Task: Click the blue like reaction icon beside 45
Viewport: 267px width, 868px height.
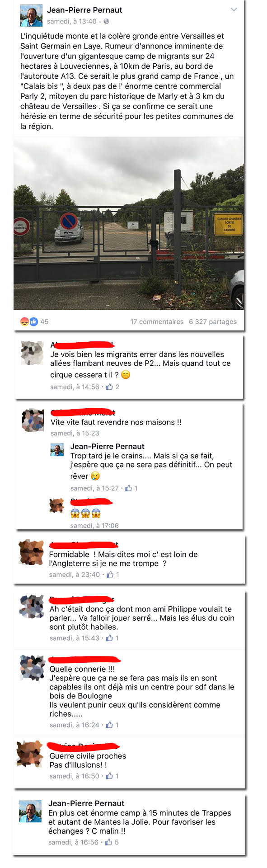Action: pos(33,321)
